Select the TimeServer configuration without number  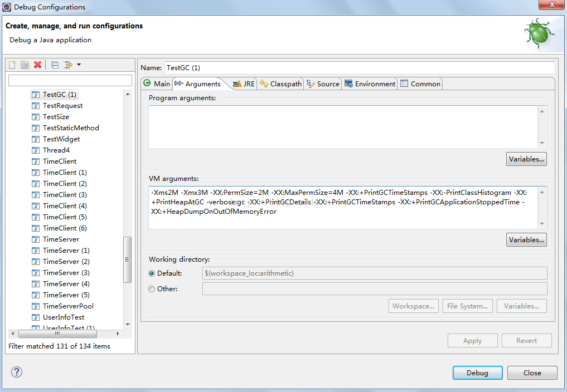click(61, 239)
